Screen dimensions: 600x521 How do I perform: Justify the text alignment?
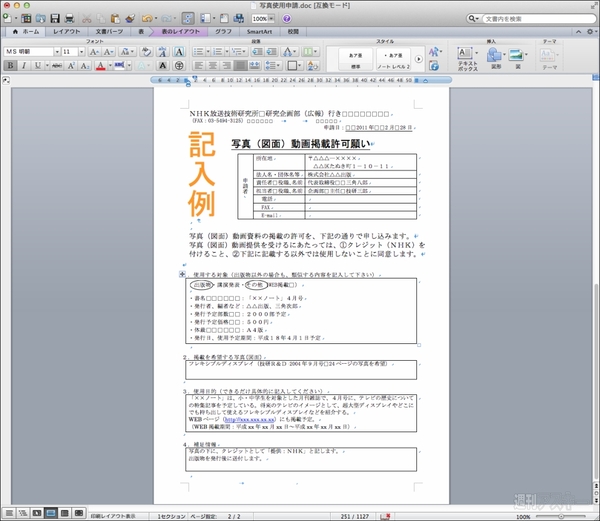pos(241,65)
